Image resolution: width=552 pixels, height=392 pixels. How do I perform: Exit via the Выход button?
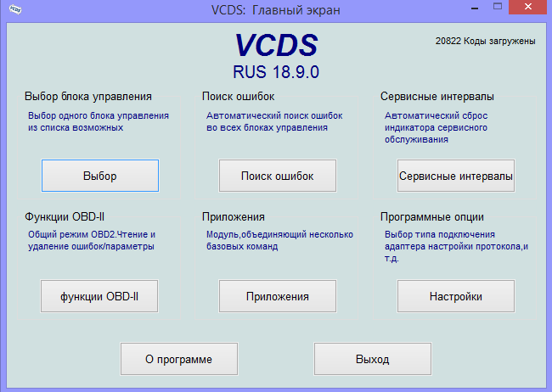tap(373, 359)
